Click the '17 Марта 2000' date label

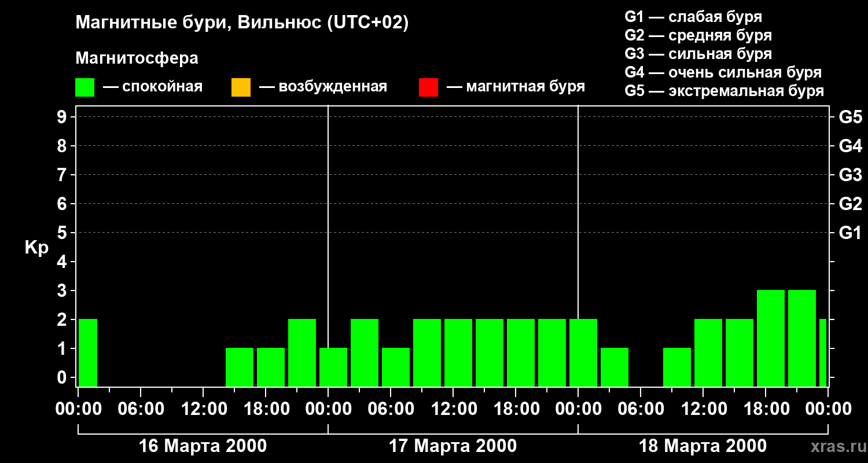coord(453,446)
